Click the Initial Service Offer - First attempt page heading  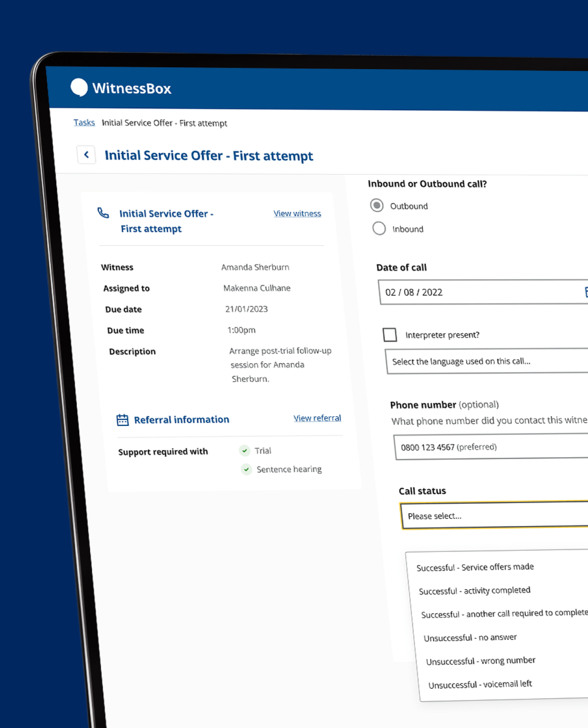tap(209, 156)
